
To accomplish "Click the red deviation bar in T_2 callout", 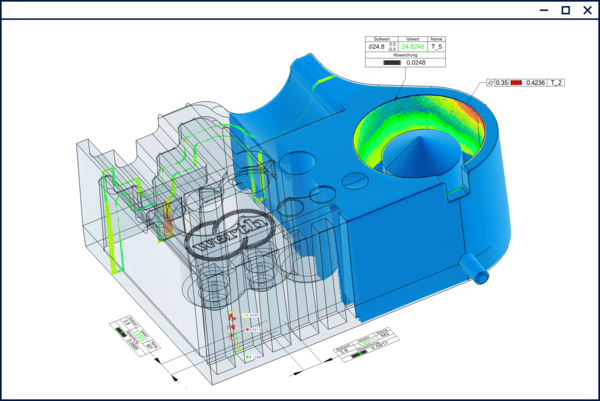I will (x=517, y=83).
